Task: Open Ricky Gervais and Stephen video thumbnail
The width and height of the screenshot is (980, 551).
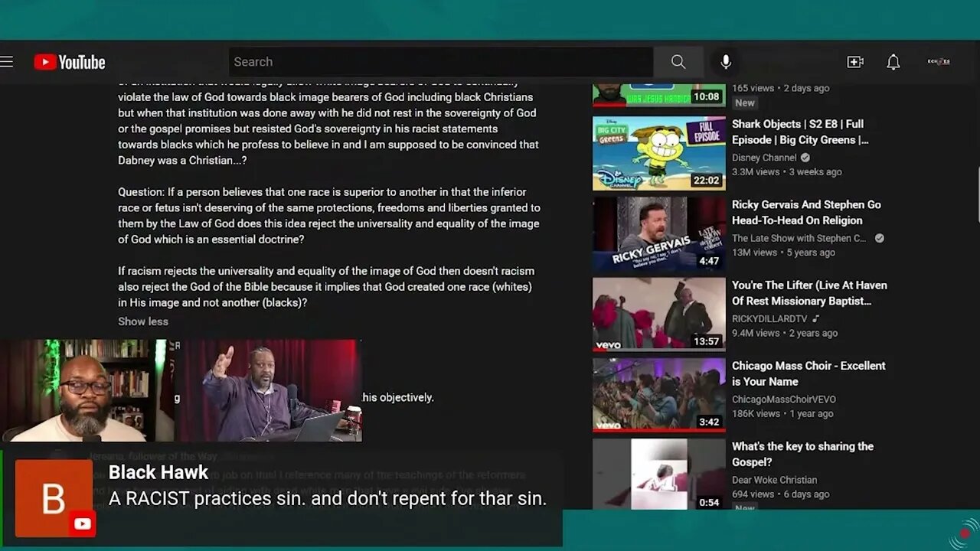Action: pyautogui.click(x=659, y=233)
